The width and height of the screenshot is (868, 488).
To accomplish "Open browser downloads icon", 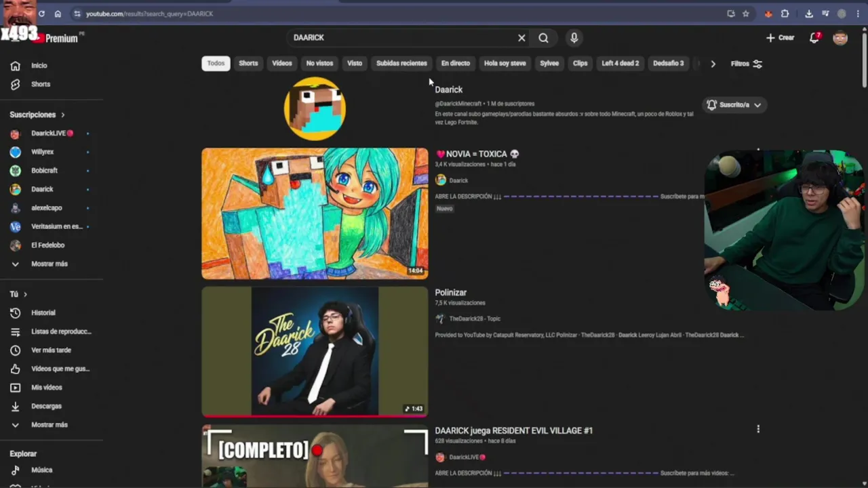I will (809, 14).
